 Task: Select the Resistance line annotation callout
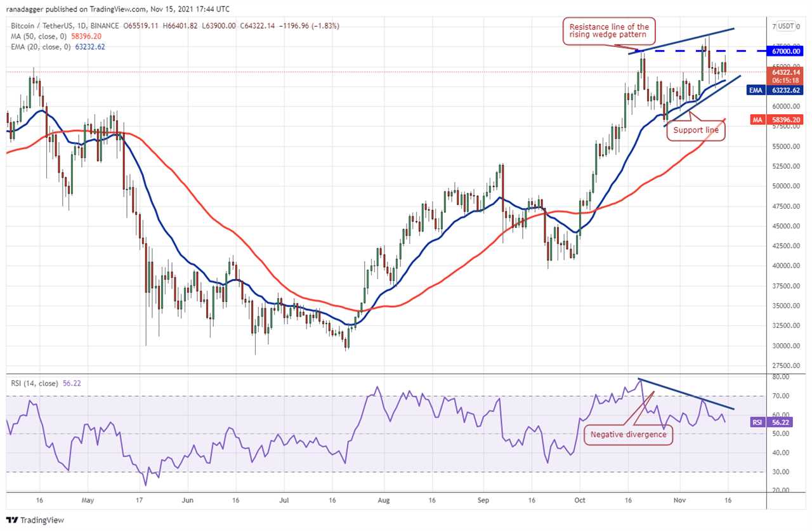click(x=608, y=32)
